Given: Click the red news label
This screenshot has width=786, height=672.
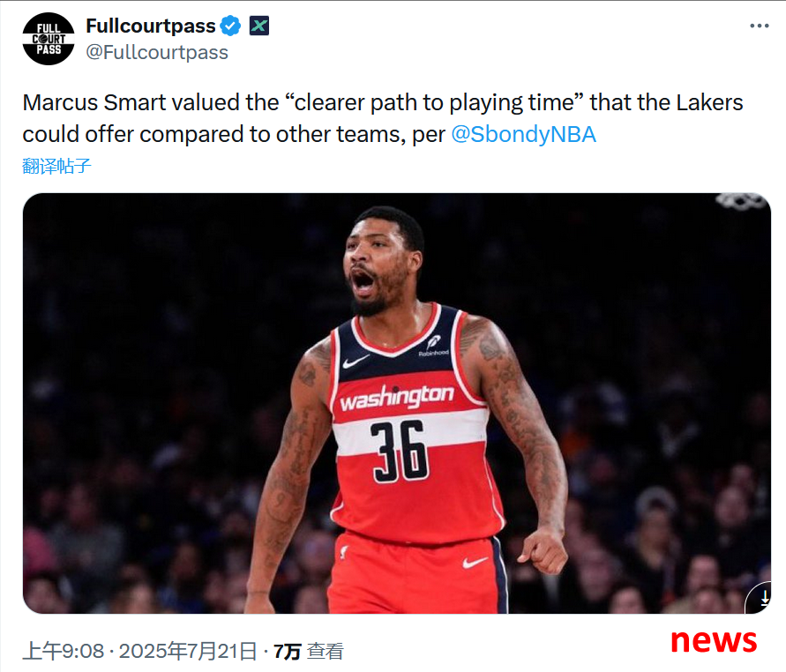Looking at the screenshot, I should (714, 640).
